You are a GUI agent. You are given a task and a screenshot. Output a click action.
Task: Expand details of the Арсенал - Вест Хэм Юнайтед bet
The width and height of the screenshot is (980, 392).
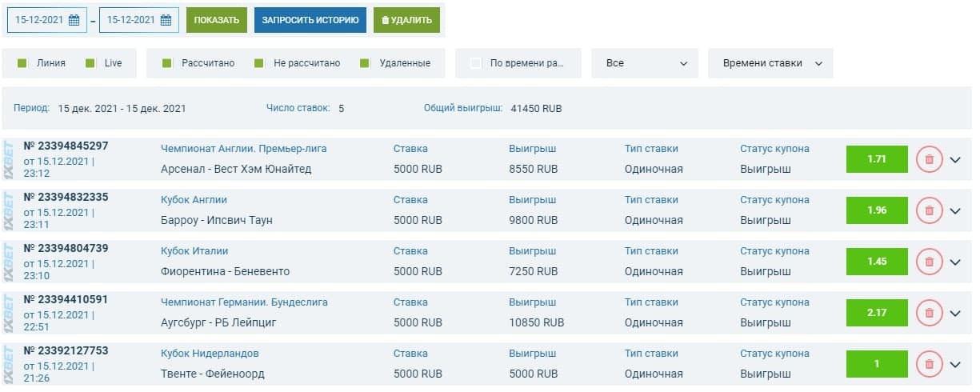(955, 159)
